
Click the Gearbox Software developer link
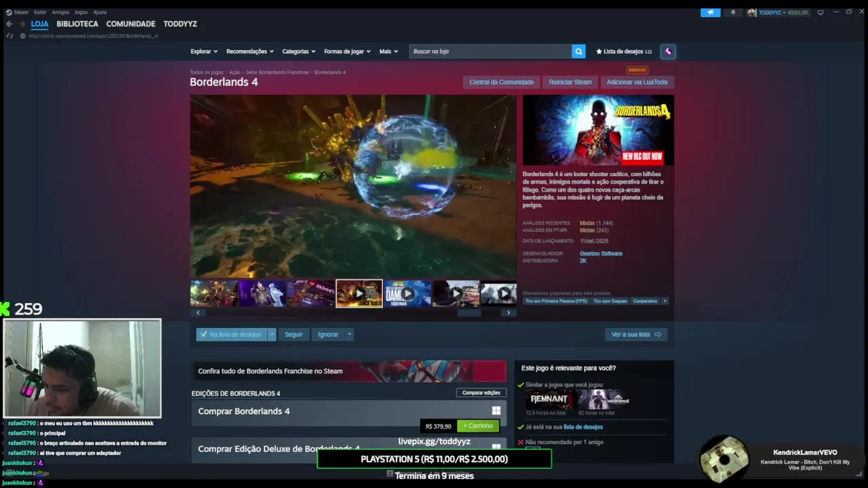[x=601, y=253]
